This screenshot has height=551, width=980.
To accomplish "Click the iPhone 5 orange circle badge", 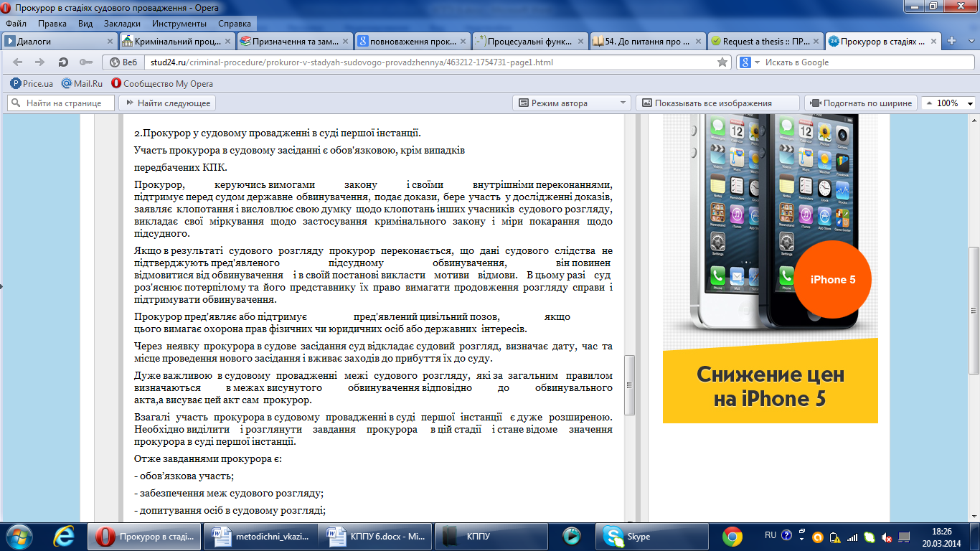I will coord(832,280).
